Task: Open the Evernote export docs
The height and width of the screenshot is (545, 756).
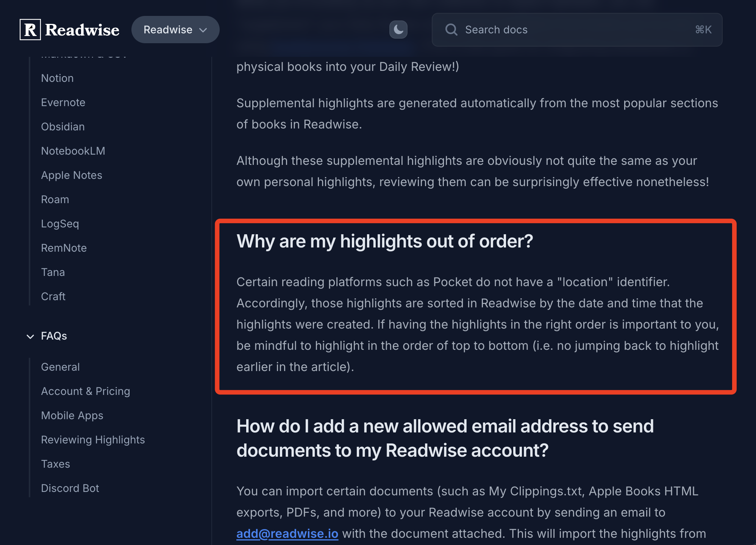Action: click(63, 102)
